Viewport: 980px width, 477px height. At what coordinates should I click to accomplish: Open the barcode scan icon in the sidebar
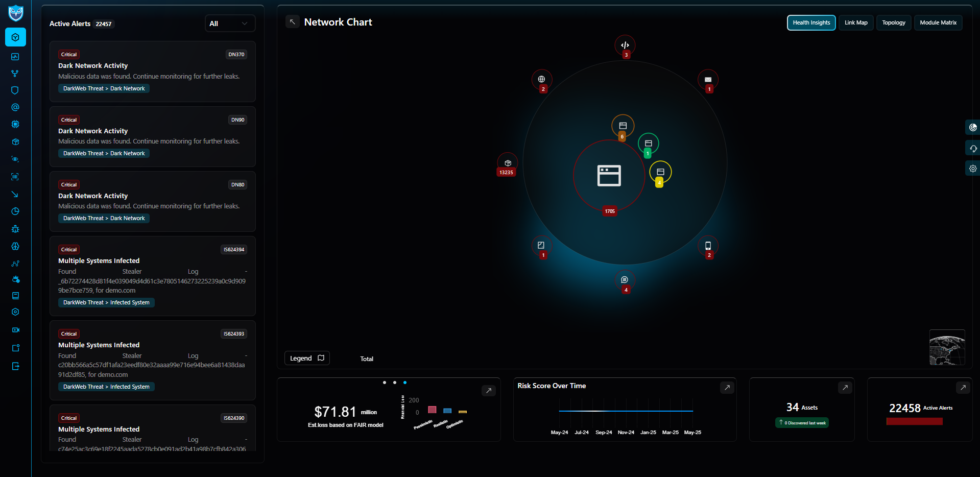click(x=15, y=176)
